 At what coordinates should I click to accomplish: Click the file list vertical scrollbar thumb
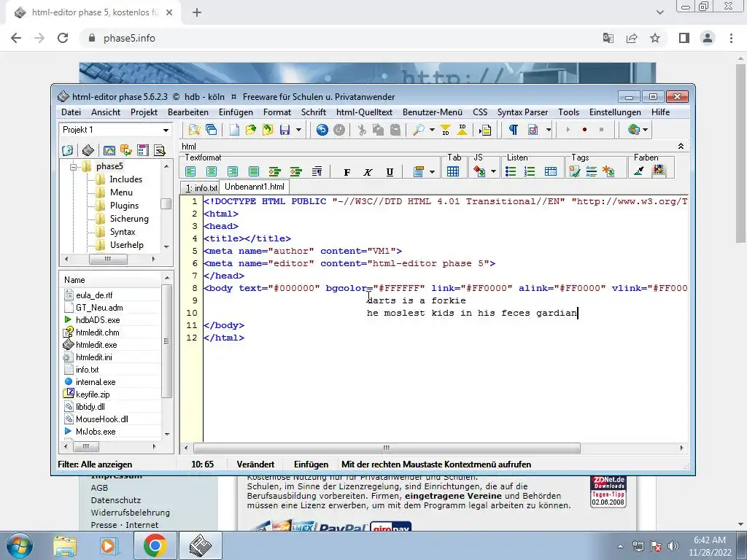click(x=167, y=341)
